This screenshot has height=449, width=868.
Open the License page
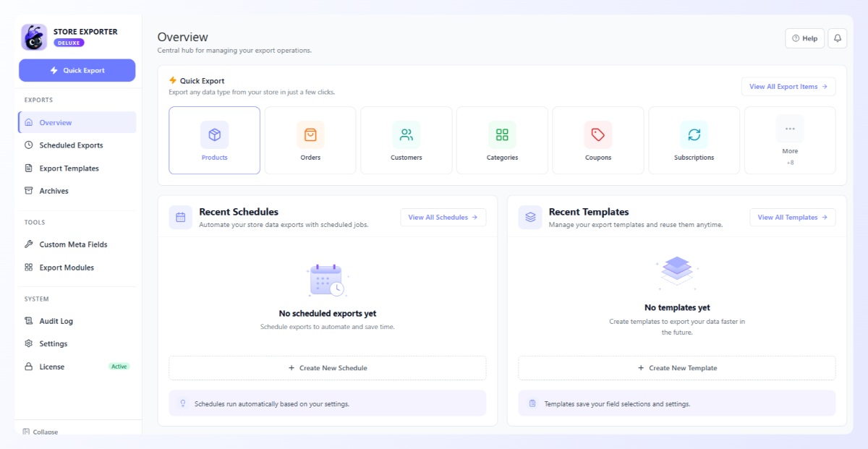[77, 367]
